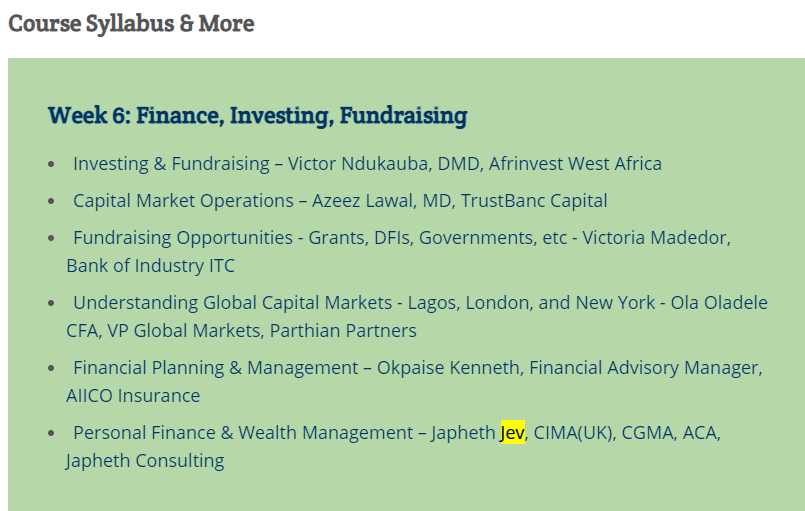This screenshot has width=805, height=511.
Task: Select the AIICO Insurance text
Action: click(133, 395)
